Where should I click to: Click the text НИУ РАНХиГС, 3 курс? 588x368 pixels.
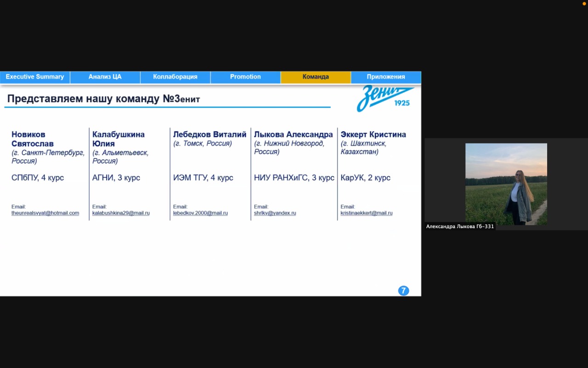click(294, 178)
